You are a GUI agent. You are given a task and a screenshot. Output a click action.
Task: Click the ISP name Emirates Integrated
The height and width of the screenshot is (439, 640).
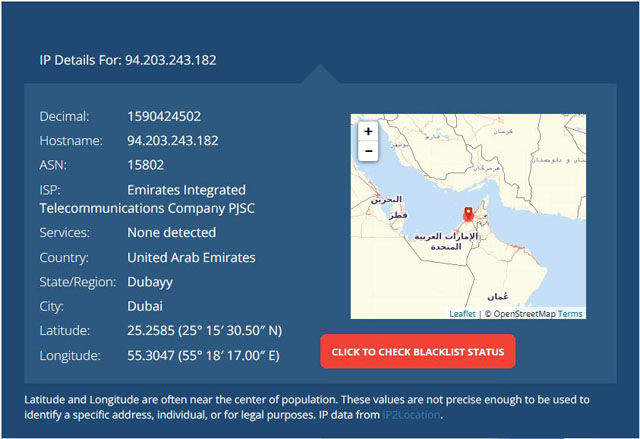[x=187, y=190]
